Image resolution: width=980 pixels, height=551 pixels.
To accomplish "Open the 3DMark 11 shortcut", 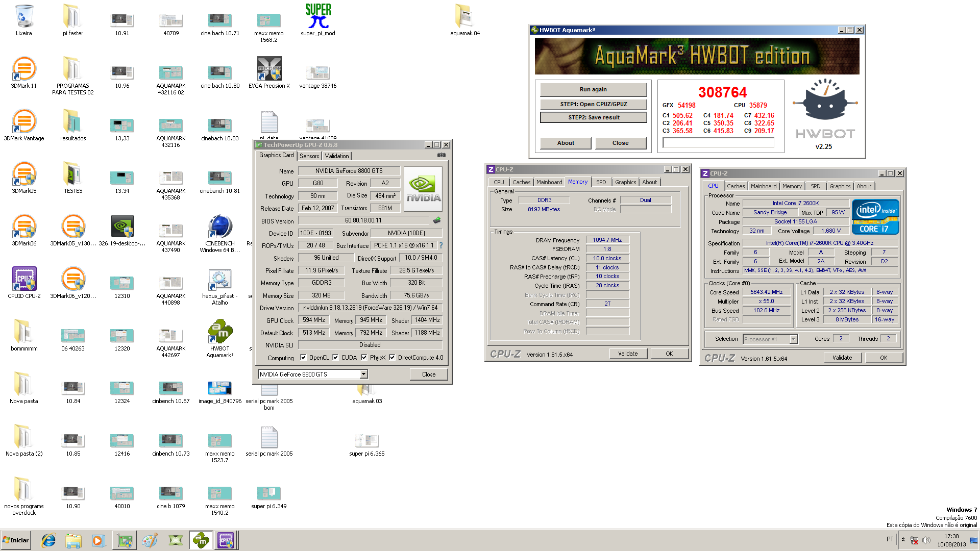I will tap(24, 69).
